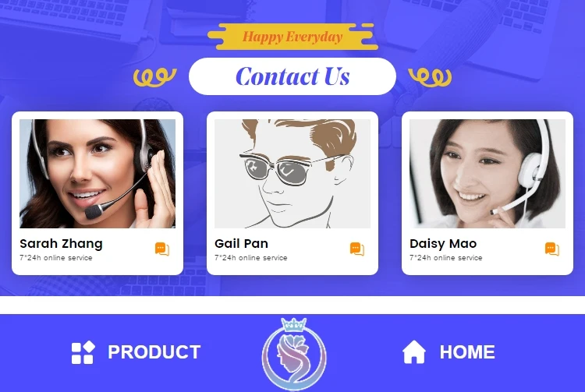Click chat icon on Sarah Zhang card
This screenshot has width=585, height=392.
162,249
